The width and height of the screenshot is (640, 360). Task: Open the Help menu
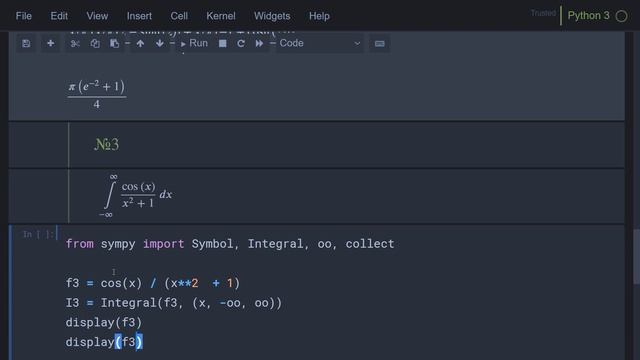[319, 16]
